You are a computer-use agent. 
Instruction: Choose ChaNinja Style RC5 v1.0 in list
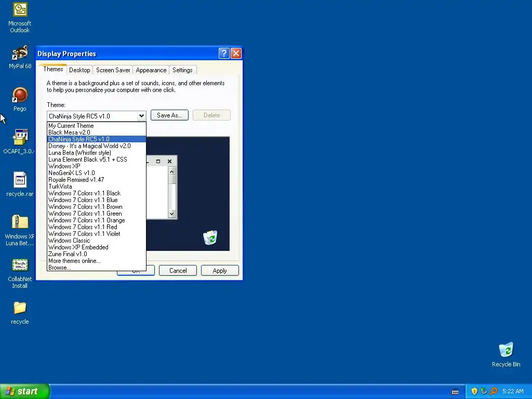96,139
